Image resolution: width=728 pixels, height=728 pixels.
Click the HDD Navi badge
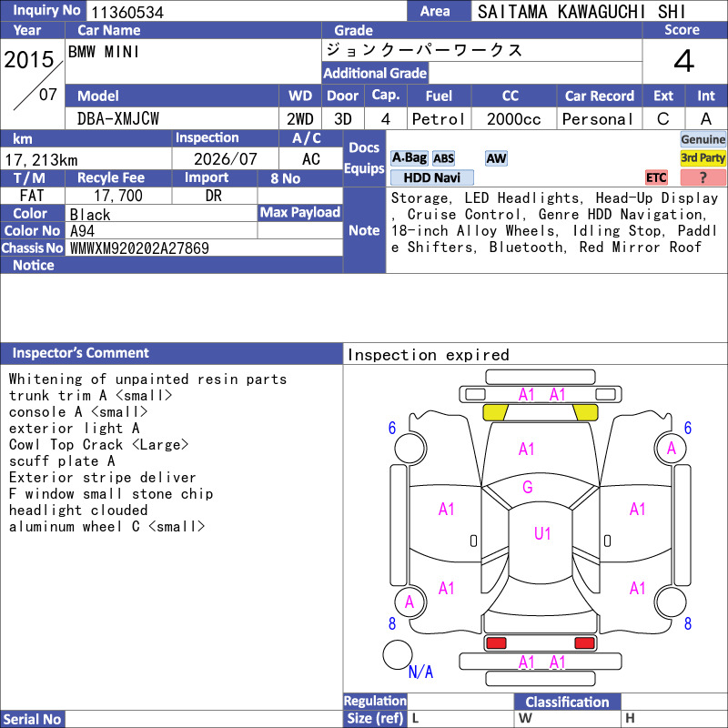click(431, 177)
